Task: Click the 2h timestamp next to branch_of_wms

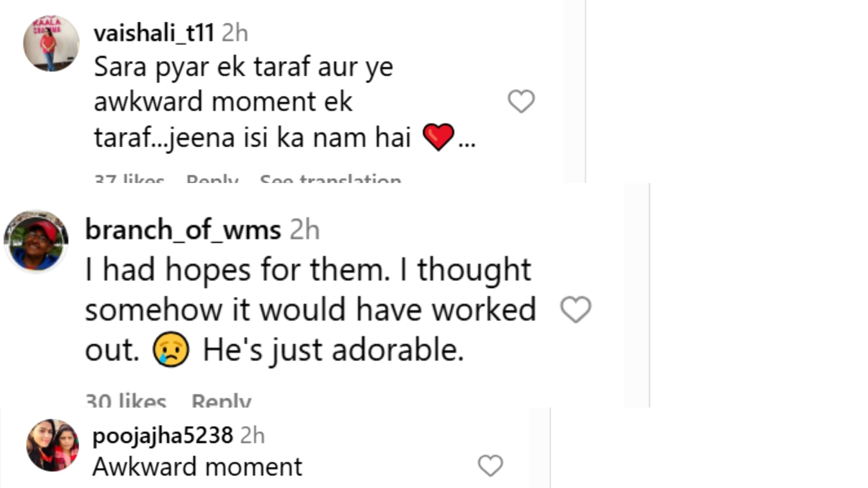Action: pyautogui.click(x=305, y=230)
